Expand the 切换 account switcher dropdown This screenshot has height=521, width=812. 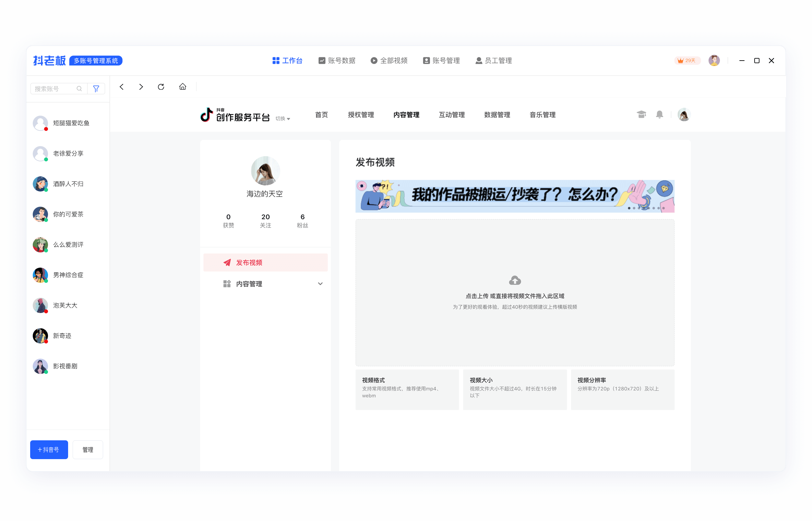tap(283, 119)
